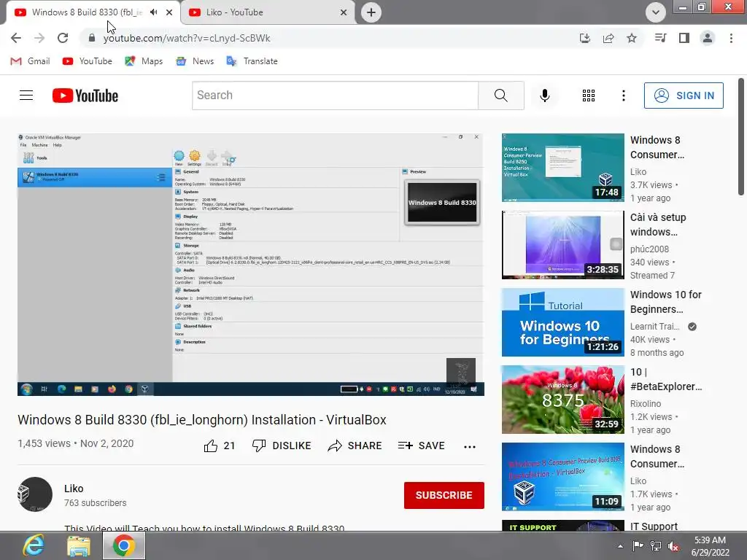747x560 pixels.
Task: Open the Action Center flag icon
Action: (638, 546)
